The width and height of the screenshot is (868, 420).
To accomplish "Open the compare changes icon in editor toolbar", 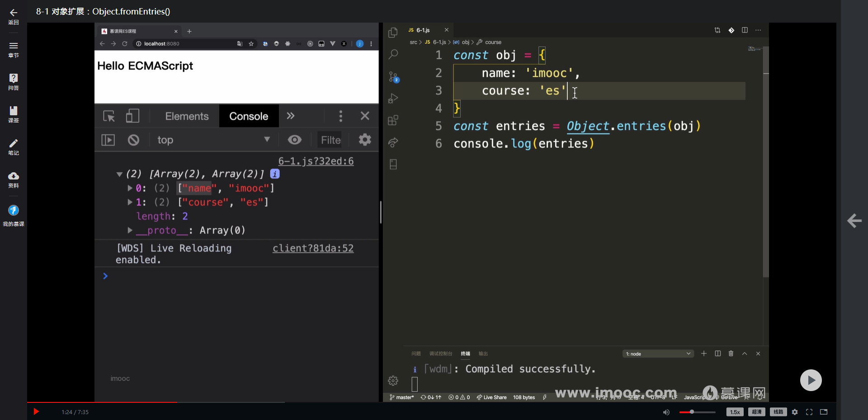I will click(x=717, y=30).
